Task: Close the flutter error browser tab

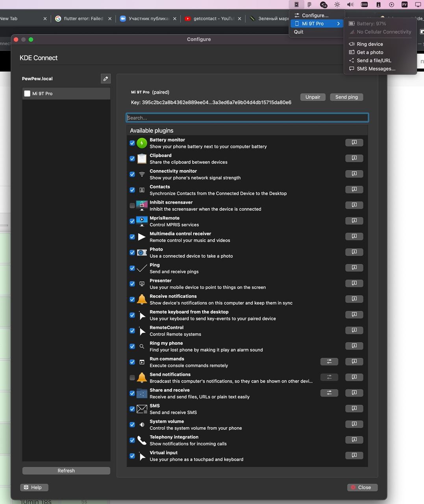Action: pyautogui.click(x=110, y=19)
